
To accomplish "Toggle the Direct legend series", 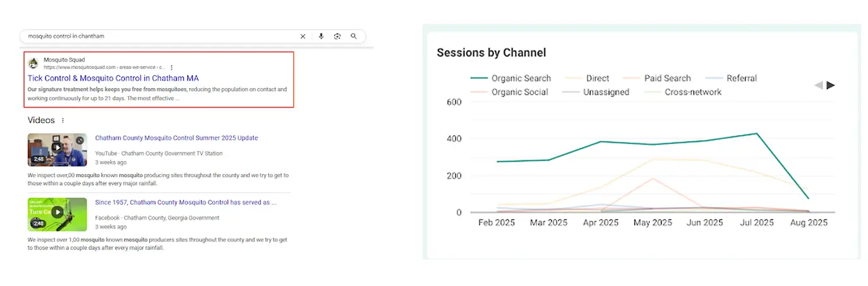I will (587, 78).
